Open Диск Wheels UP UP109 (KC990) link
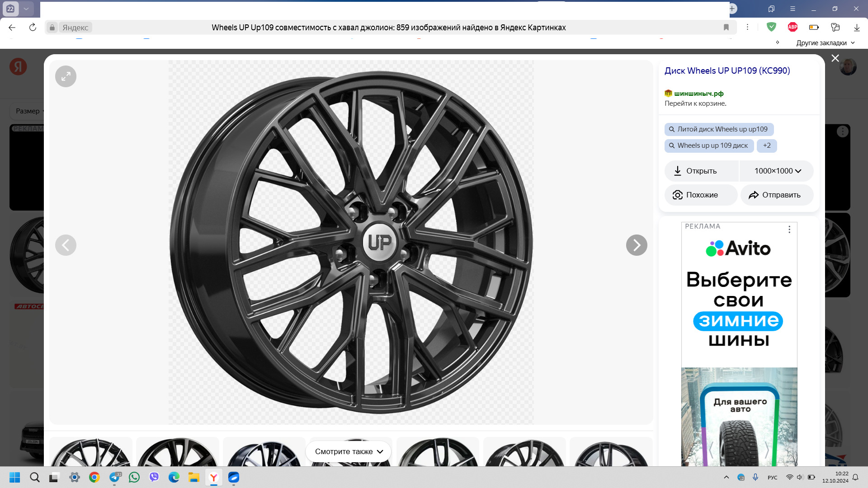The image size is (868, 488). coord(727,70)
